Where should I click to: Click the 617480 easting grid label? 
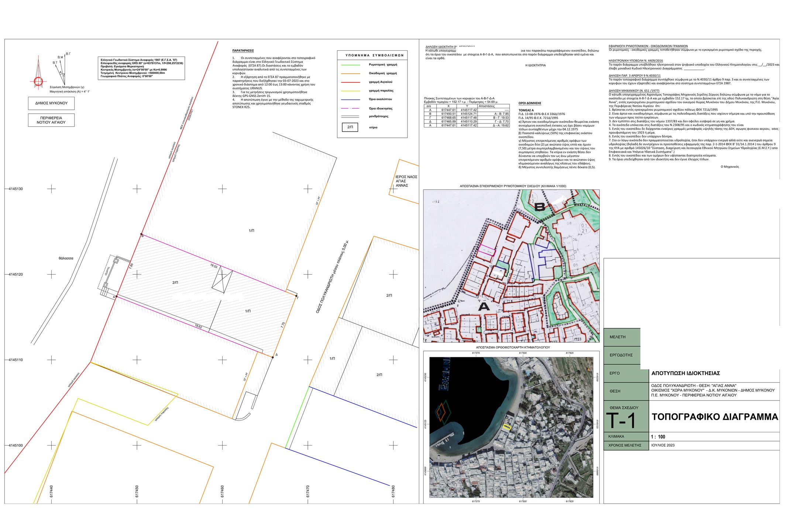(393, 491)
